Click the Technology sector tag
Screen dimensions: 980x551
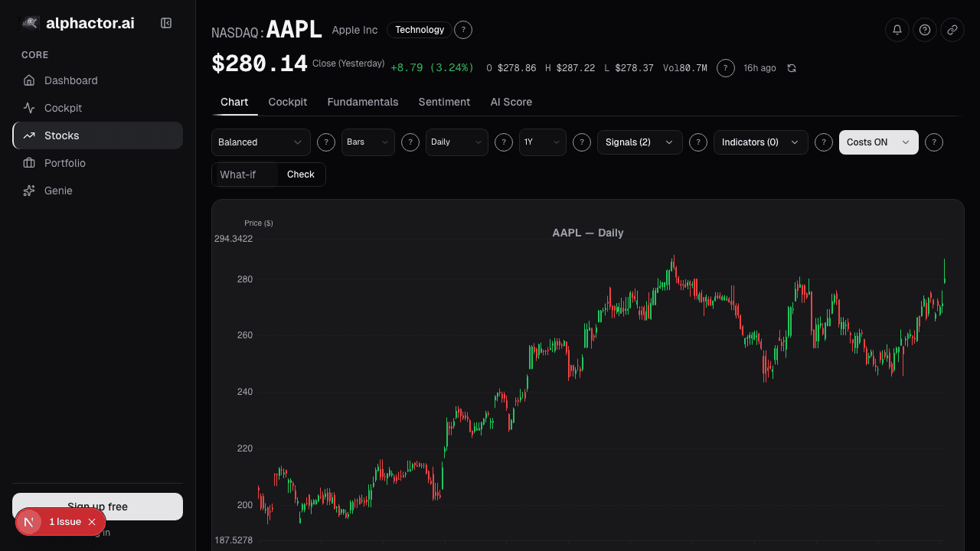(420, 30)
